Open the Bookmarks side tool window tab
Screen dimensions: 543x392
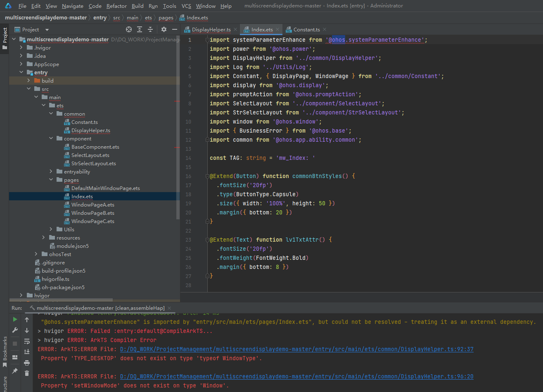click(5, 352)
